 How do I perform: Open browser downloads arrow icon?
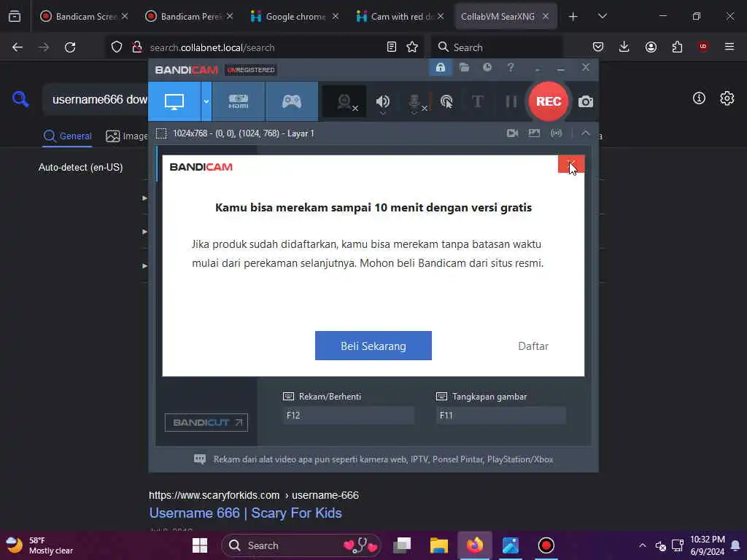[624, 47]
